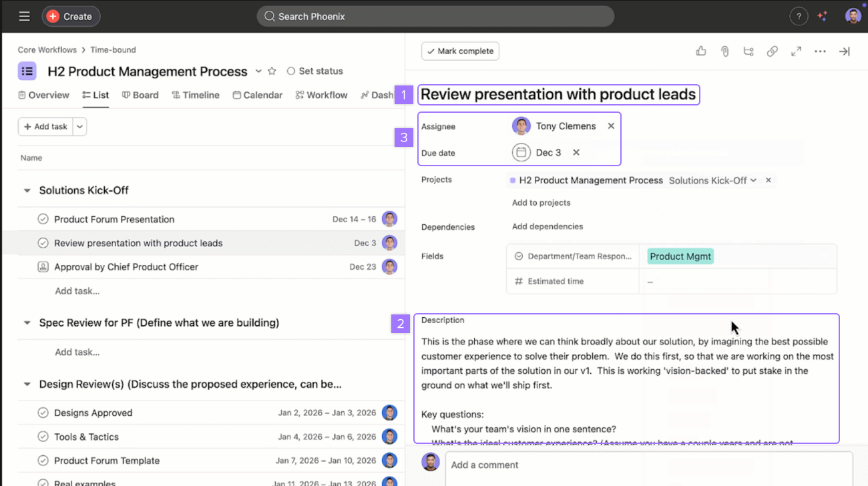Expand task pane to full screen
The image size is (868, 486).
tap(796, 51)
